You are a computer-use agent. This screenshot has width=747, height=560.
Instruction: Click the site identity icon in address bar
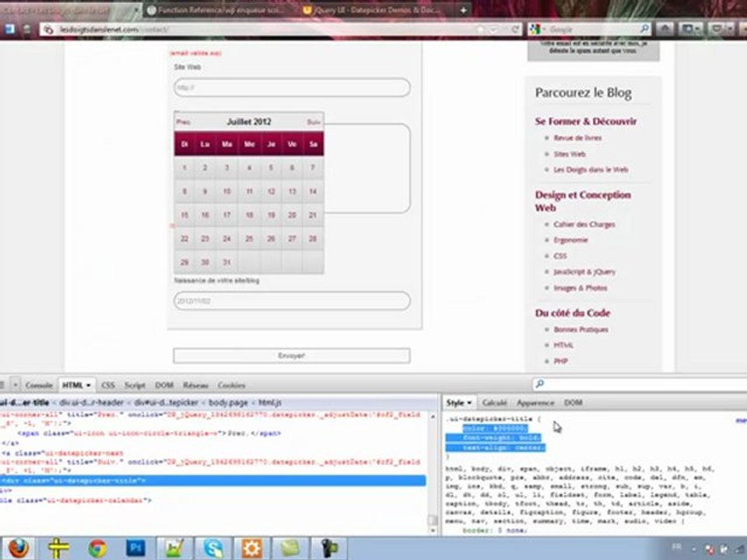tap(48, 30)
